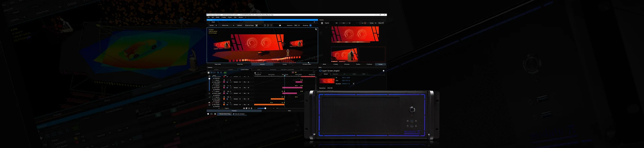Image resolution: width=644 pixels, height=148 pixels.
Task: Click the timeline zoom slider handle
Action: [265, 108]
